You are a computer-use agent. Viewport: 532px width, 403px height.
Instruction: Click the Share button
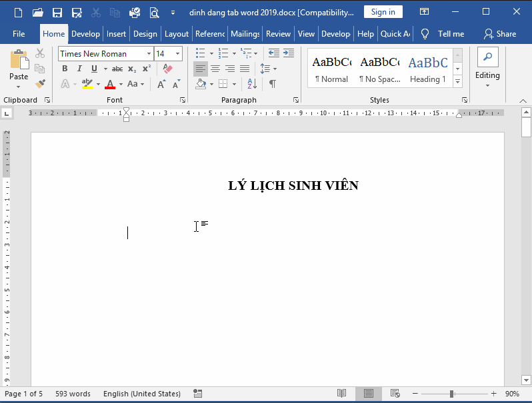pyautogui.click(x=500, y=34)
